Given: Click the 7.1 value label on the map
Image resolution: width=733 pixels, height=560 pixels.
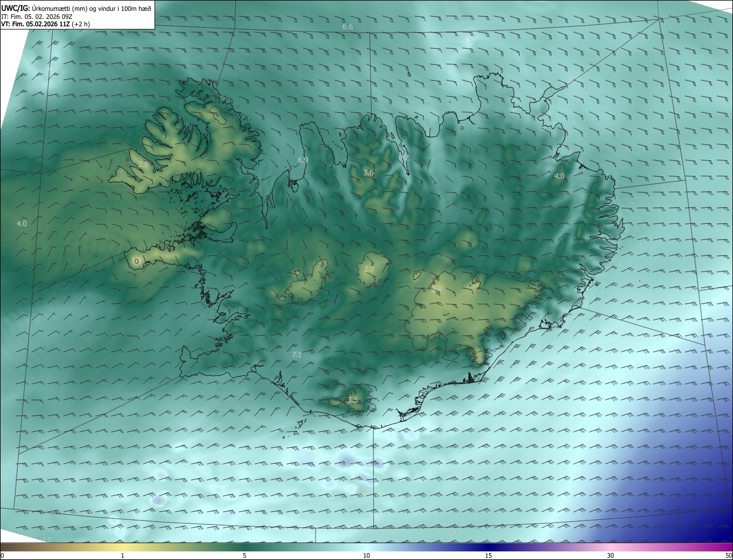Looking at the screenshot, I should coord(296,354).
